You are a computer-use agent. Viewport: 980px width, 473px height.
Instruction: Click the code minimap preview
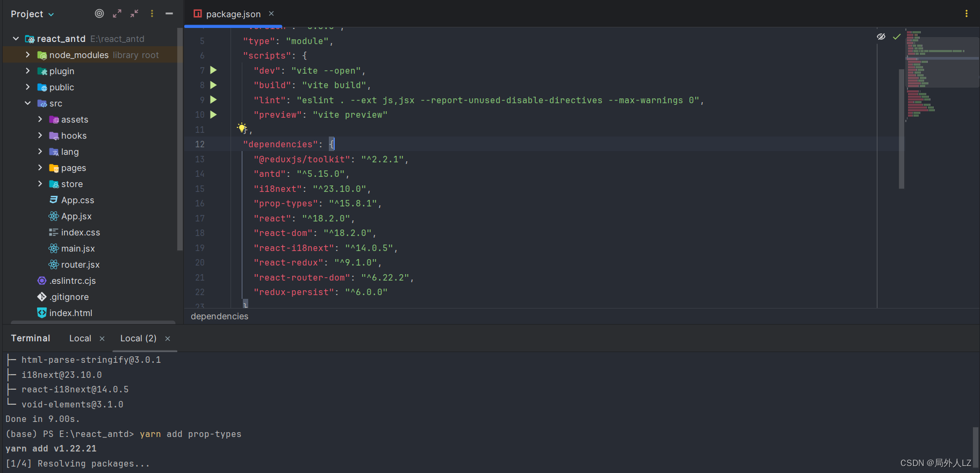pos(942,75)
